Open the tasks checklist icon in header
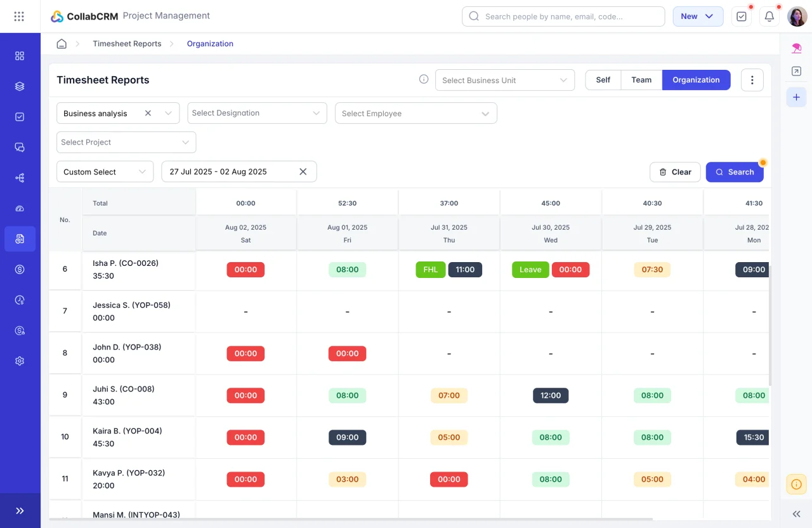The height and width of the screenshot is (528, 812). [742, 16]
